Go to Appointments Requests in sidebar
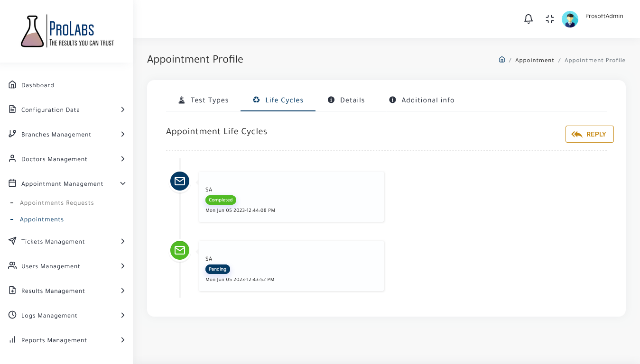 click(57, 203)
